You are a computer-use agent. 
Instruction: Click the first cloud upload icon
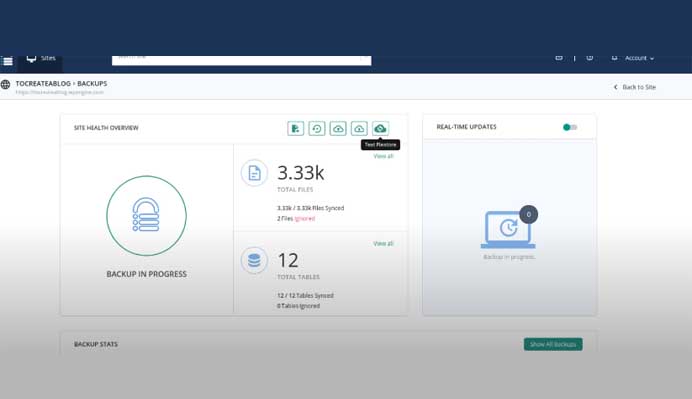338,128
